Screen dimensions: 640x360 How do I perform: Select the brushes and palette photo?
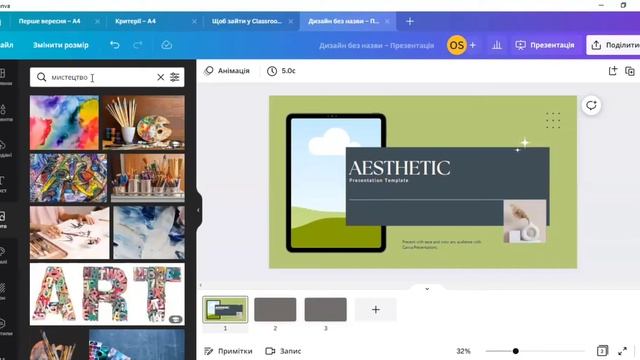click(143, 122)
